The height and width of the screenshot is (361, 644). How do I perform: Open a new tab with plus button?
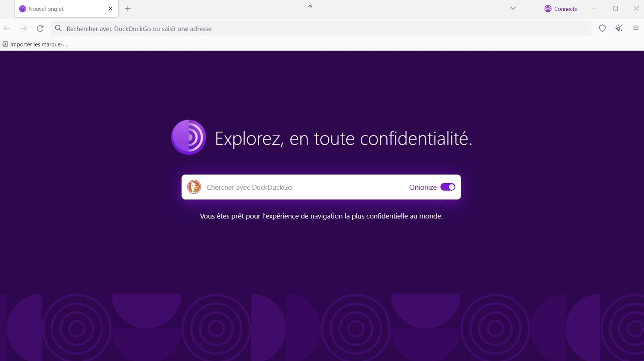[x=128, y=9]
